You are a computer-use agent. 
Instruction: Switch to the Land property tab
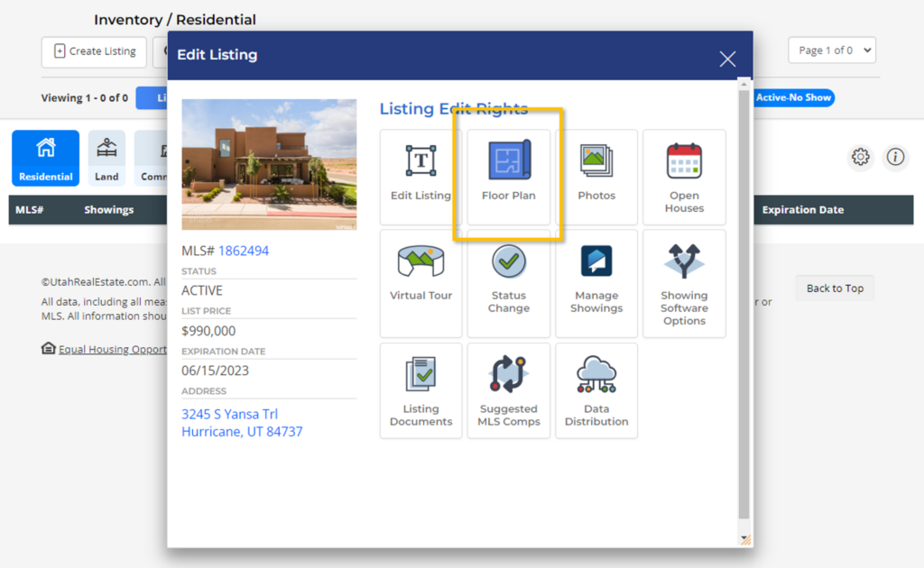tap(106, 159)
